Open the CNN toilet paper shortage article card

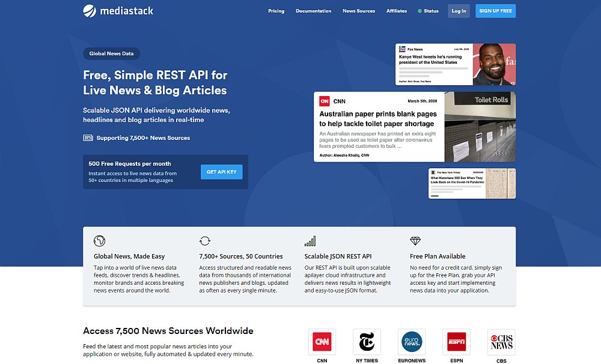(x=415, y=127)
